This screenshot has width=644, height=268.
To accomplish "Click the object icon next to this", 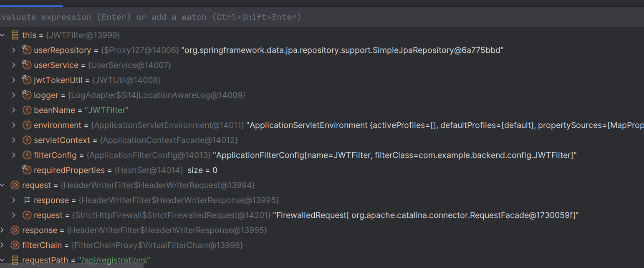I will click(15, 35).
